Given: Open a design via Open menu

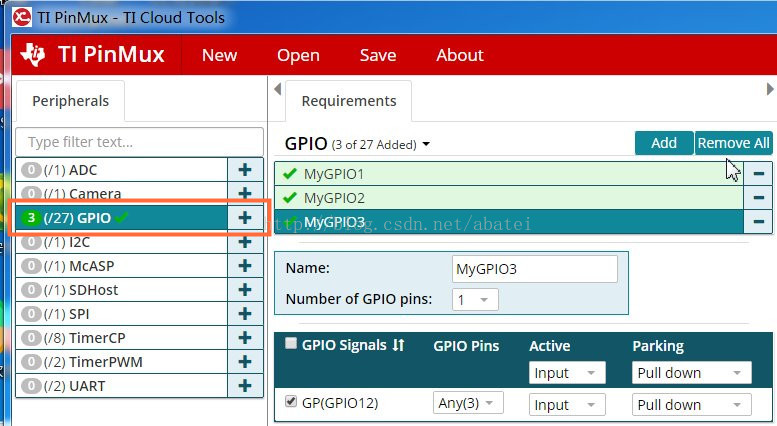Looking at the screenshot, I should click(298, 55).
